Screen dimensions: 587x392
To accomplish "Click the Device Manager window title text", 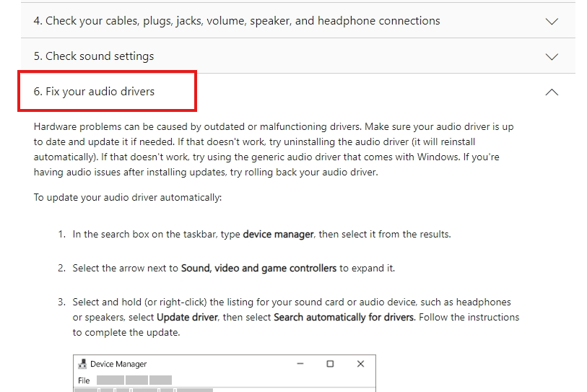I will point(118,364).
